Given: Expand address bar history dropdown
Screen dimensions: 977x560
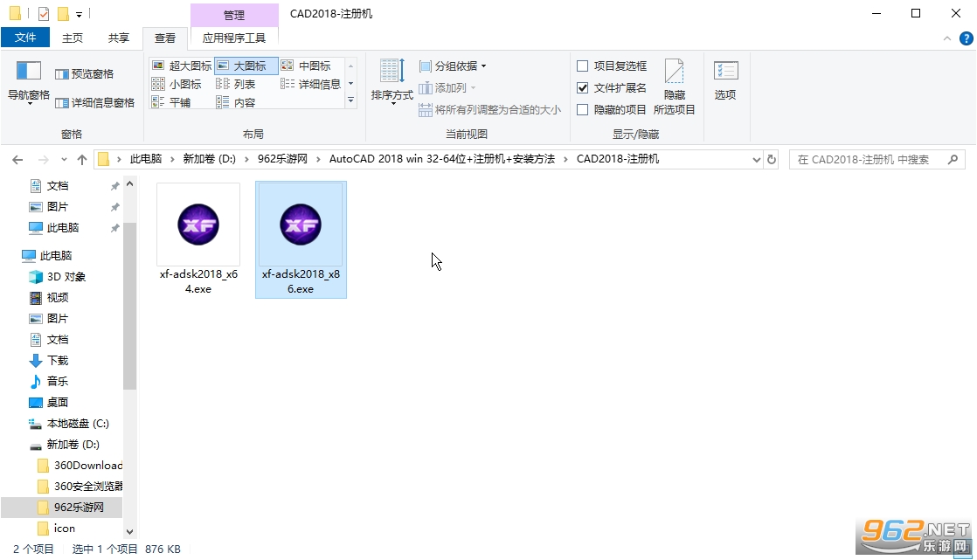Looking at the screenshot, I should (x=757, y=160).
